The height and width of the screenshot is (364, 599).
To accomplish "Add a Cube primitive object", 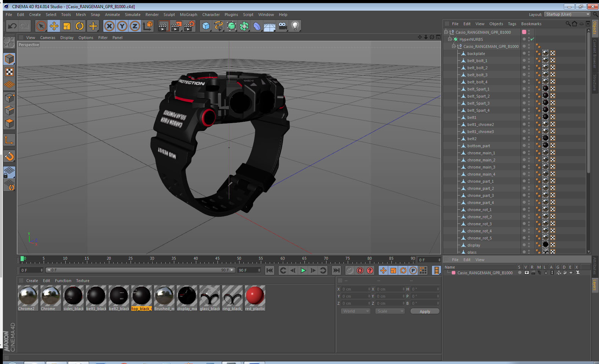I will pyautogui.click(x=206, y=26).
